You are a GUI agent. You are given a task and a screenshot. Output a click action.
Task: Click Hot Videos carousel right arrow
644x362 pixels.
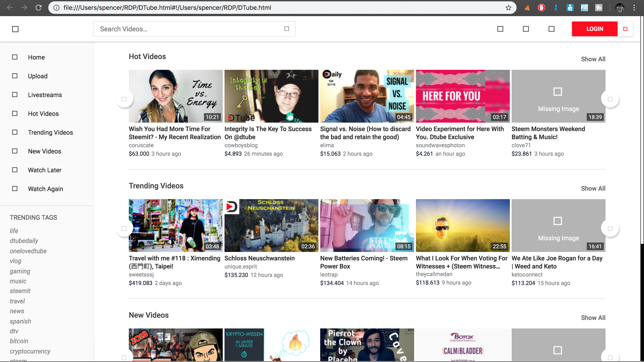(x=610, y=99)
